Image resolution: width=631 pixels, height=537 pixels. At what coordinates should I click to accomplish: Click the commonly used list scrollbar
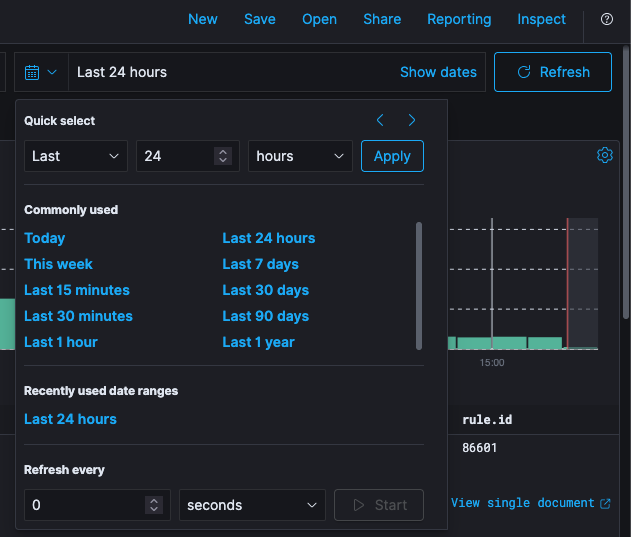[419, 285]
